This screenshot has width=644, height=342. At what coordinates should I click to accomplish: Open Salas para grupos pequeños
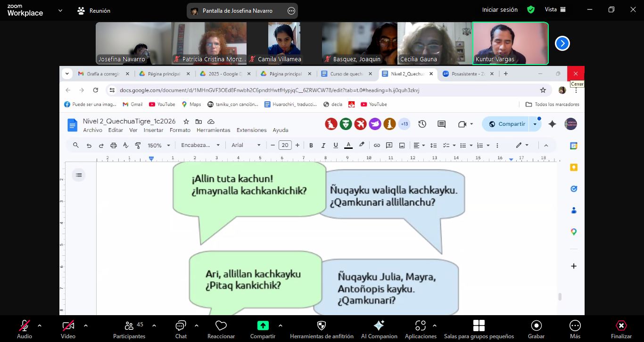pos(479,326)
